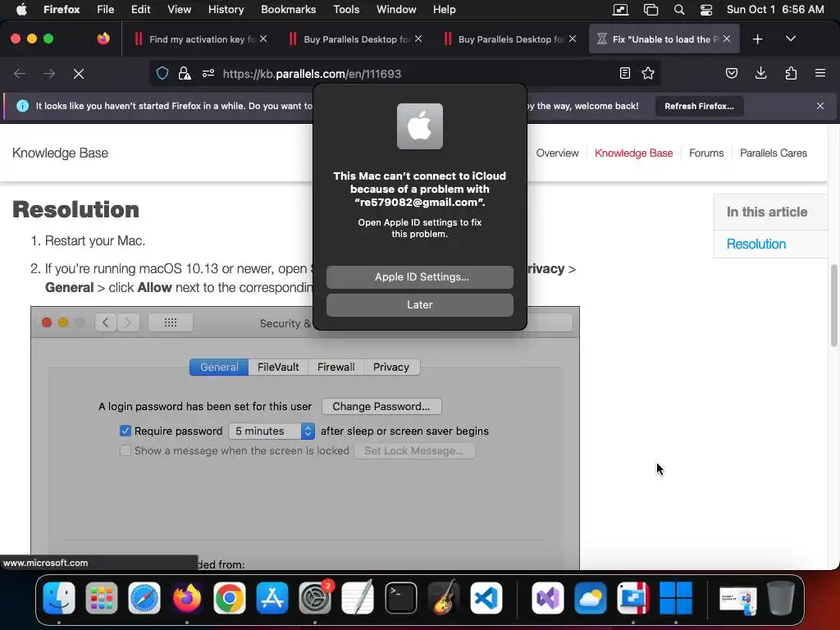Click tracking protection shield icon
Image resolution: width=840 pixels, height=630 pixels.
pos(162,73)
